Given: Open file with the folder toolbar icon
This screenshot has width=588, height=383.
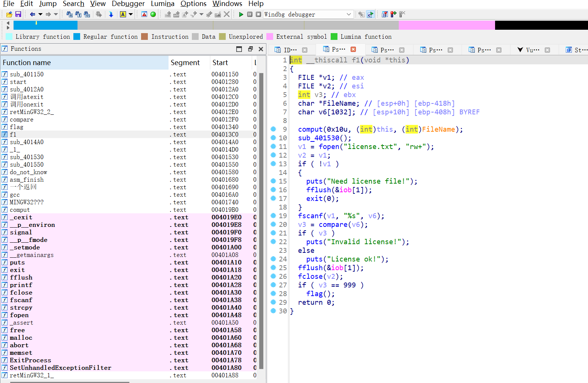Looking at the screenshot, I should (9, 14).
